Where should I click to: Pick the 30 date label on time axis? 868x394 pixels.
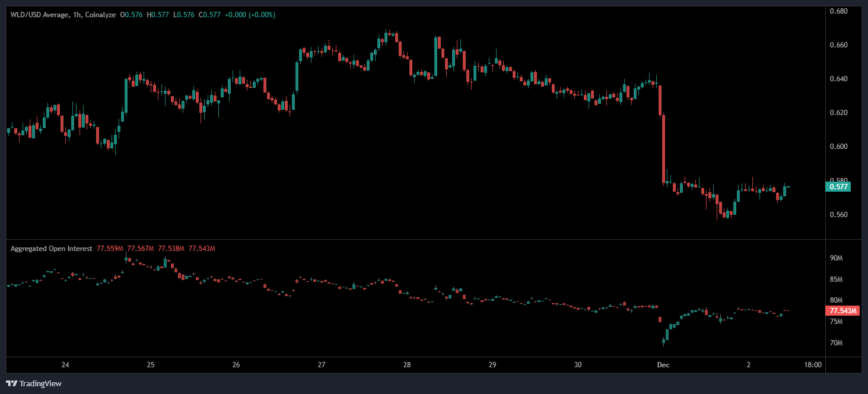tap(577, 365)
